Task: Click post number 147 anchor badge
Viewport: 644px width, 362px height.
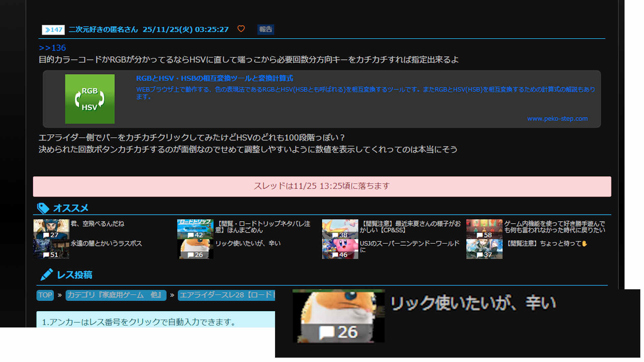Action: (53, 30)
